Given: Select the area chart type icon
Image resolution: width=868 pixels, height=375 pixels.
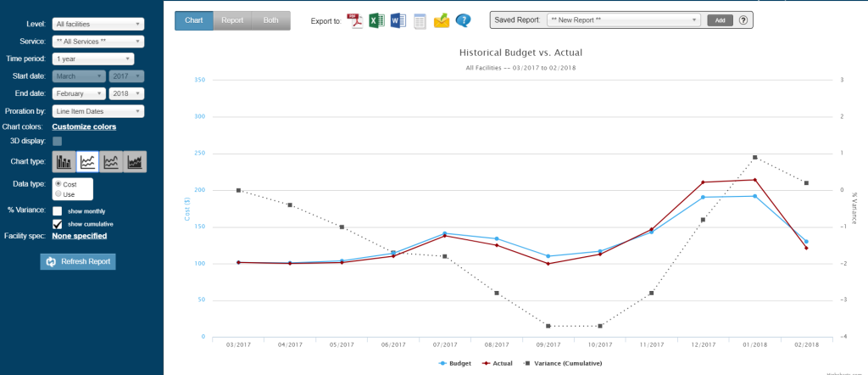Looking at the screenshot, I should pyautogui.click(x=135, y=162).
